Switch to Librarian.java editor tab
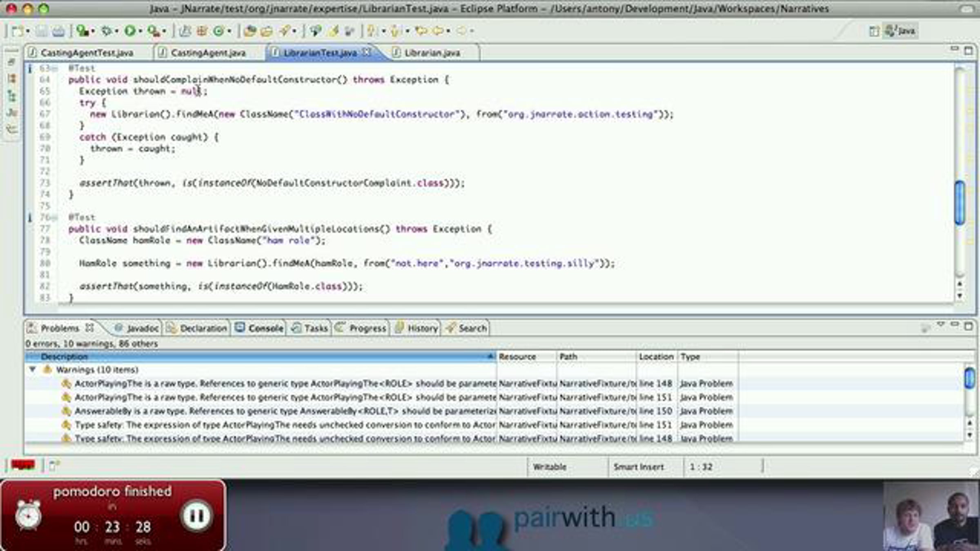 tap(432, 53)
